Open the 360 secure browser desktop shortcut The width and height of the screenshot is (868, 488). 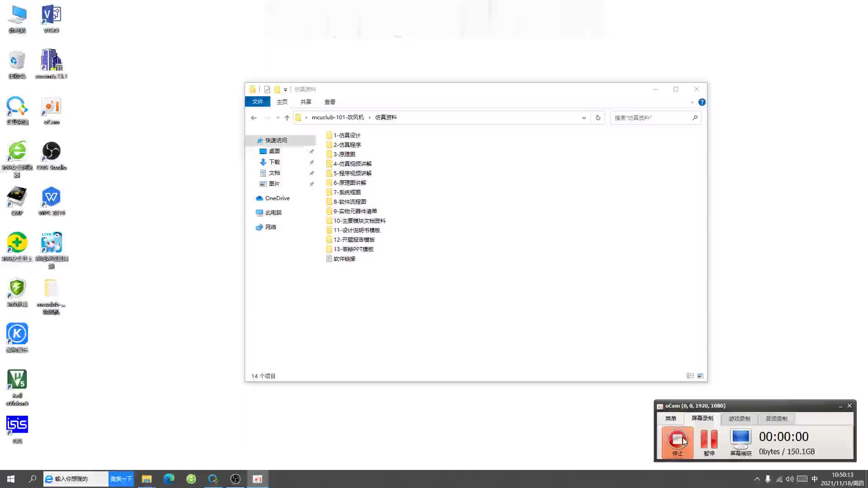pos(17,159)
